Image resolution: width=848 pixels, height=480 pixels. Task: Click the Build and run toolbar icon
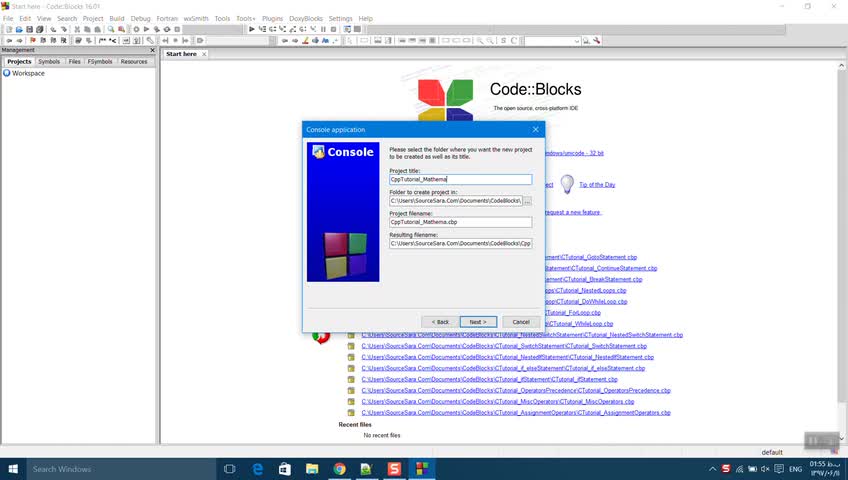click(x=157, y=29)
